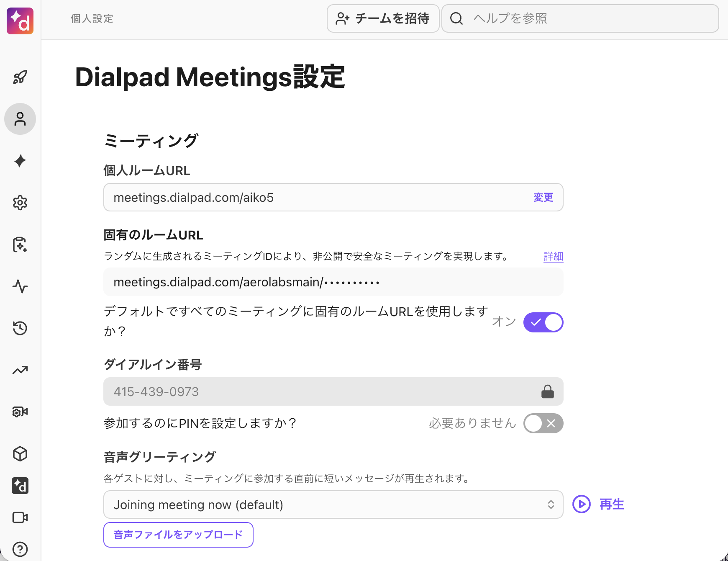Click the lock icon in dial-in field
The image size is (728, 561).
point(548,391)
